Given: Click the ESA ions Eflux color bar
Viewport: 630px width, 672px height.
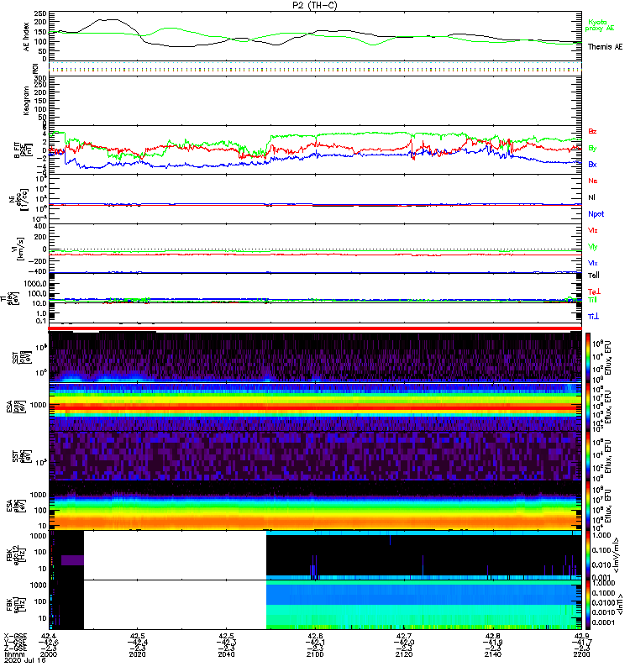Looking at the screenshot, I should pos(587,407).
